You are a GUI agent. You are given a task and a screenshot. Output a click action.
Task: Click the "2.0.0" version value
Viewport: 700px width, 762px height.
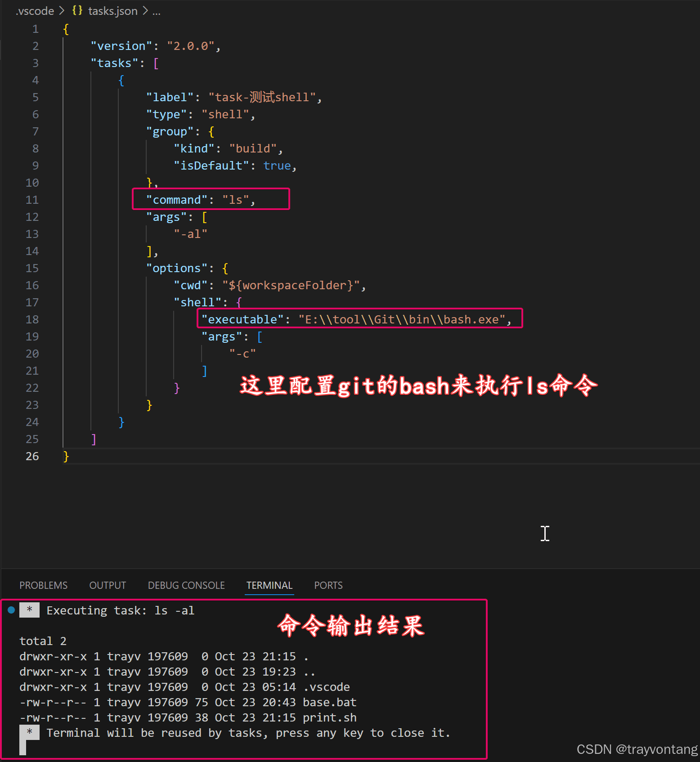(191, 46)
